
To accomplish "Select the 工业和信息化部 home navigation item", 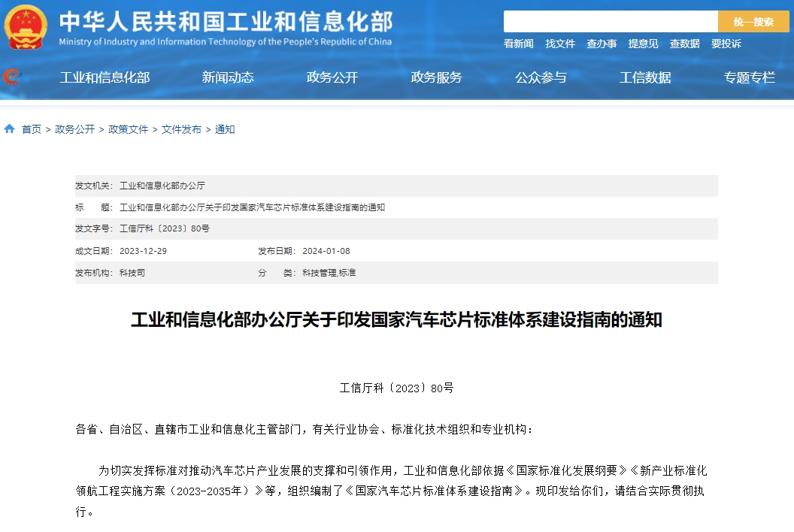I will (105, 77).
